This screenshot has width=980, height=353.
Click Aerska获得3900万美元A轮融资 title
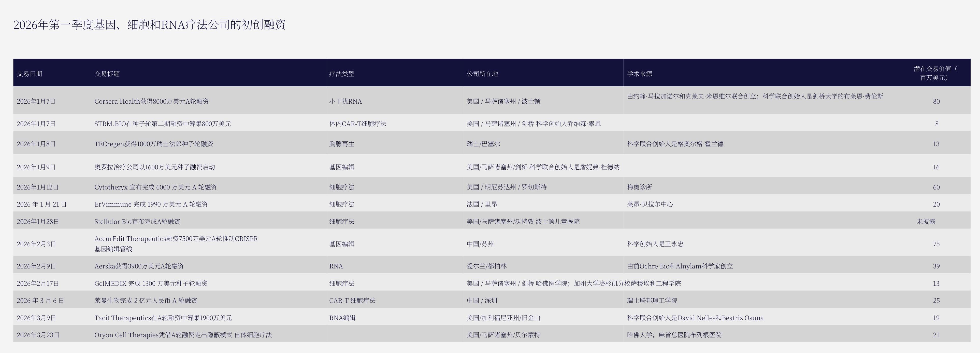pyautogui.click(x=139, y=266)
